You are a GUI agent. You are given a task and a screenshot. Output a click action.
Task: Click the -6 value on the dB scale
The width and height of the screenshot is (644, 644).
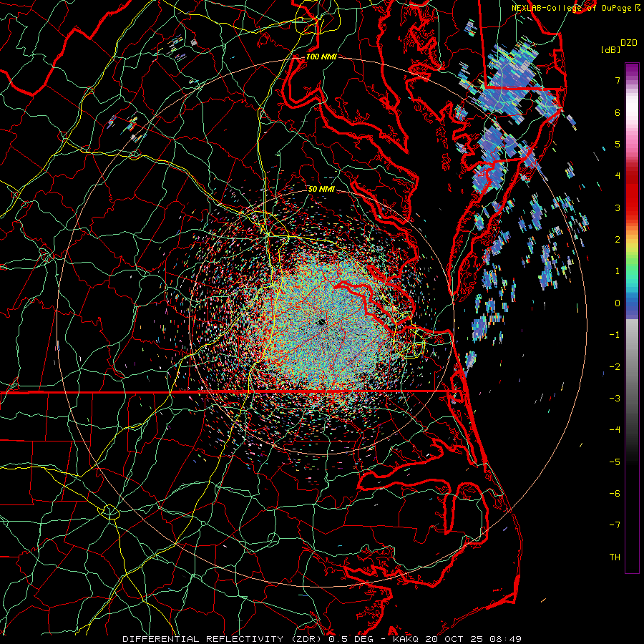[615, 494]
